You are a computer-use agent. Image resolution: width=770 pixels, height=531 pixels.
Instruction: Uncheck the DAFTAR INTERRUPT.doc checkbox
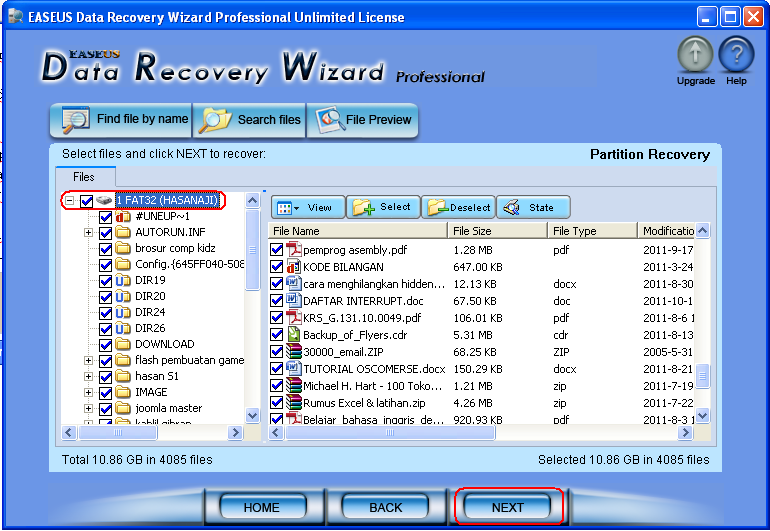pyautogui.click(x=276, y=301)
